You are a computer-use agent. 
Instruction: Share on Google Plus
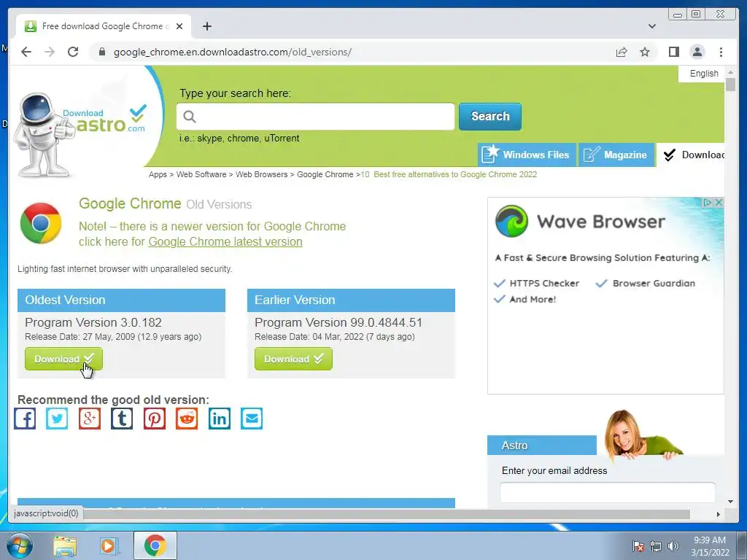pos(90,419)
